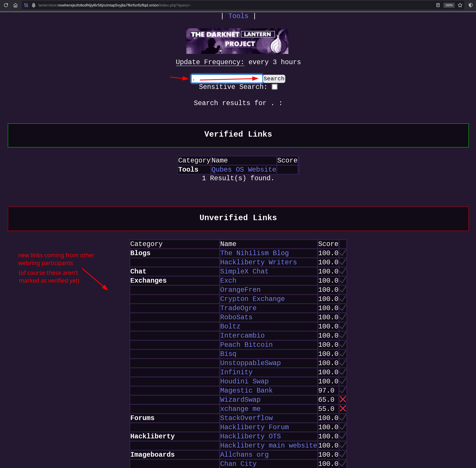This screenshot has height=468, width=476.
Task: Toggle reader view icon
Action: click(438, 5)
